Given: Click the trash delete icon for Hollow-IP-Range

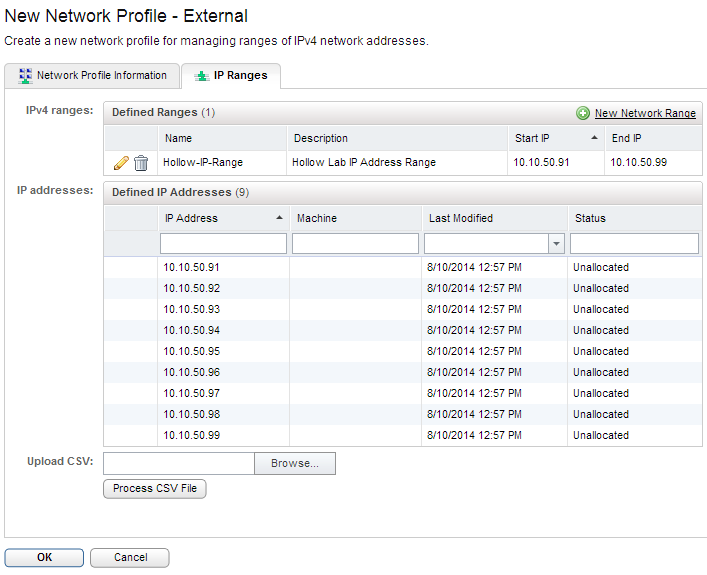Looking at the screenshot, I should tap(141, 162).
